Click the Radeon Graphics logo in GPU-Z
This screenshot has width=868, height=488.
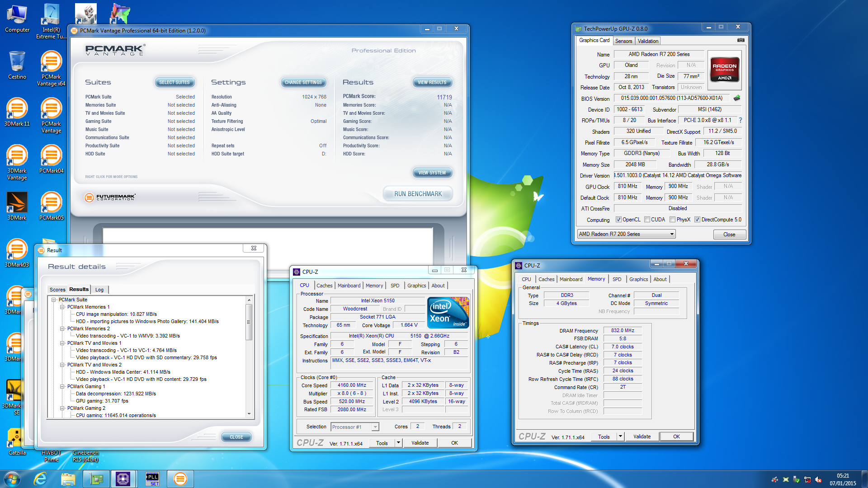point(725,69)
